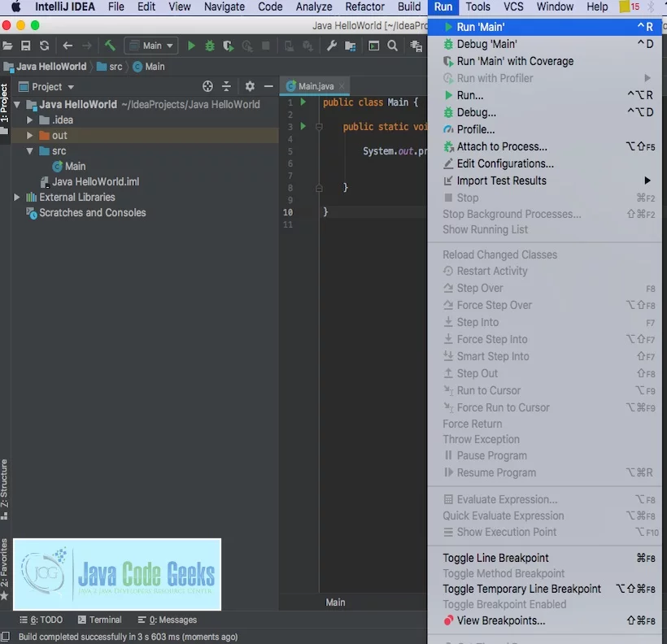Open Project Structure toolbar icon
The image size is (667, 644).
tap(350, 46)
